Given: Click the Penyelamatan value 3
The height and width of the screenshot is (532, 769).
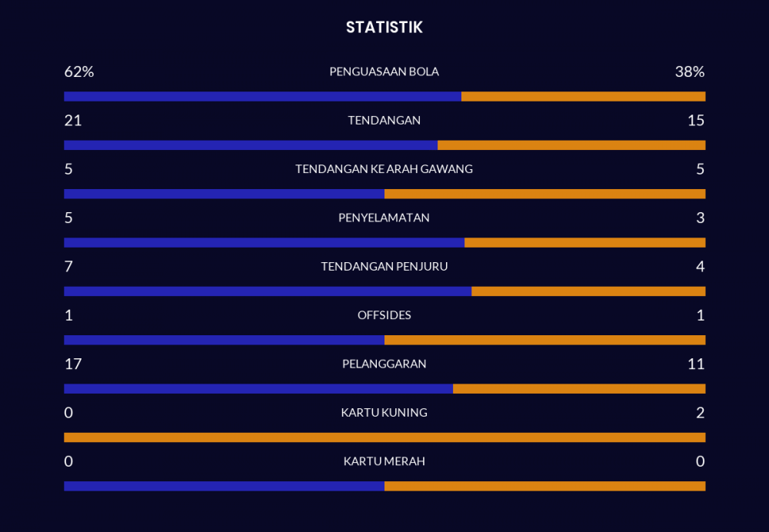Looking at the screenshot, I should click(x=700, y=218).
